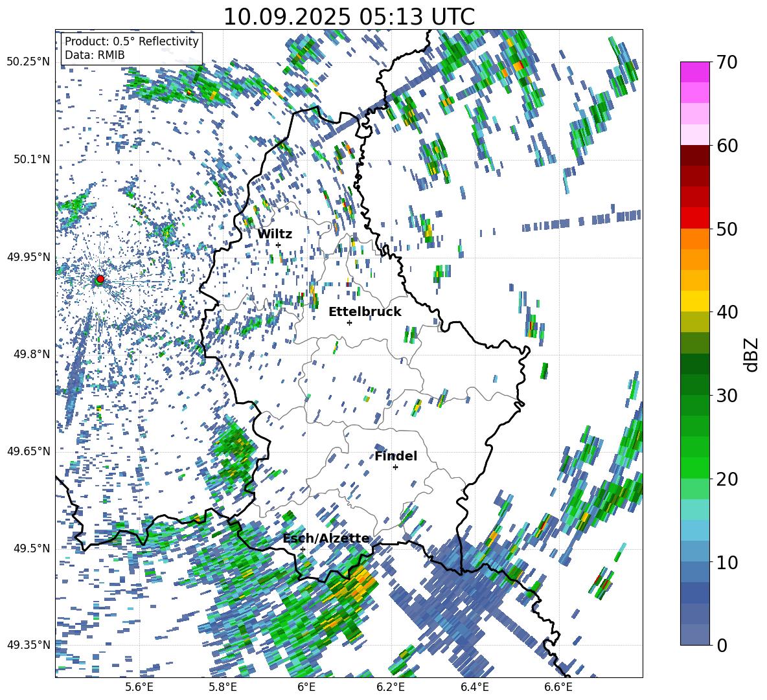Screen dimensions: 767x700
Task: Click the red radar site marker
Action: pyautogui.click(x=100, y=278)
